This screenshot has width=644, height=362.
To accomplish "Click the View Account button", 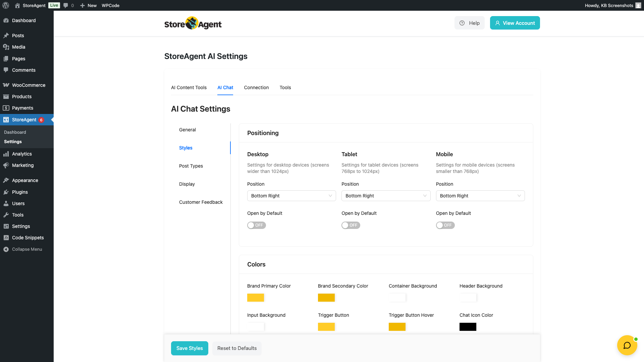I will [x=515, y=23].
